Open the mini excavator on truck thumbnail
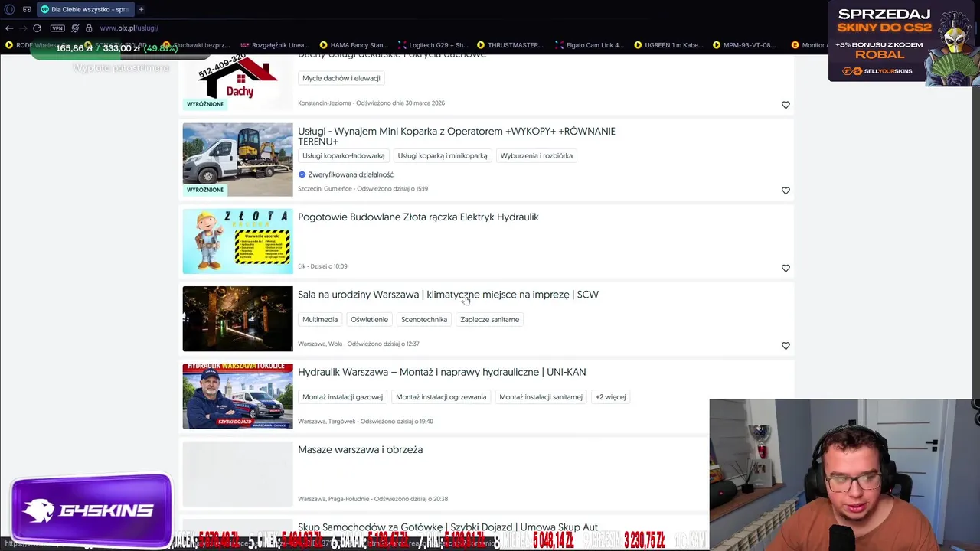This screenshot has width=980, height=551. click(x=237, y=159)
